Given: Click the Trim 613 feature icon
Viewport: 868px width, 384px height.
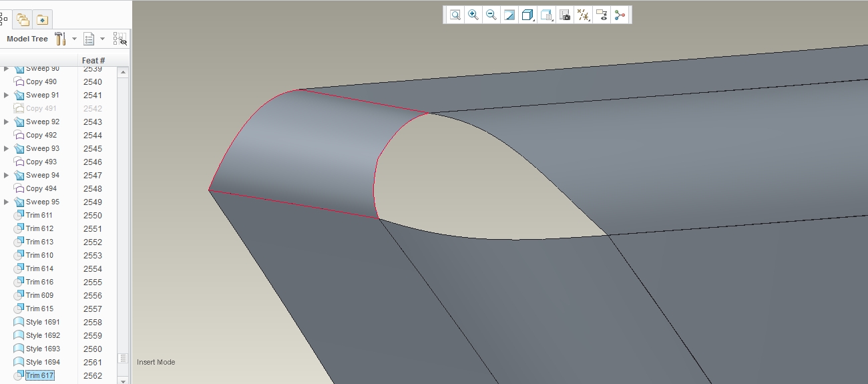Looking at the screenshot, I should 19,242.
